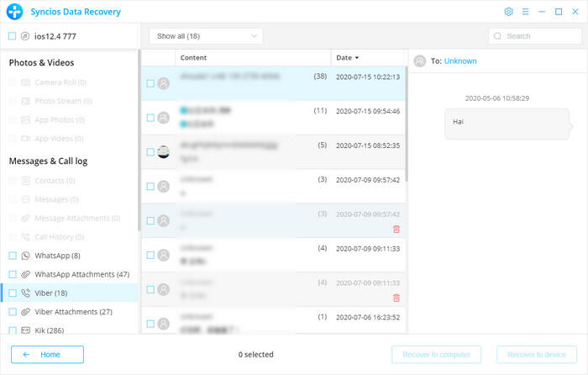Viewport: 588px width, 375px height.
Task: Go back with the Home button
Action: (x=47, y=354)
